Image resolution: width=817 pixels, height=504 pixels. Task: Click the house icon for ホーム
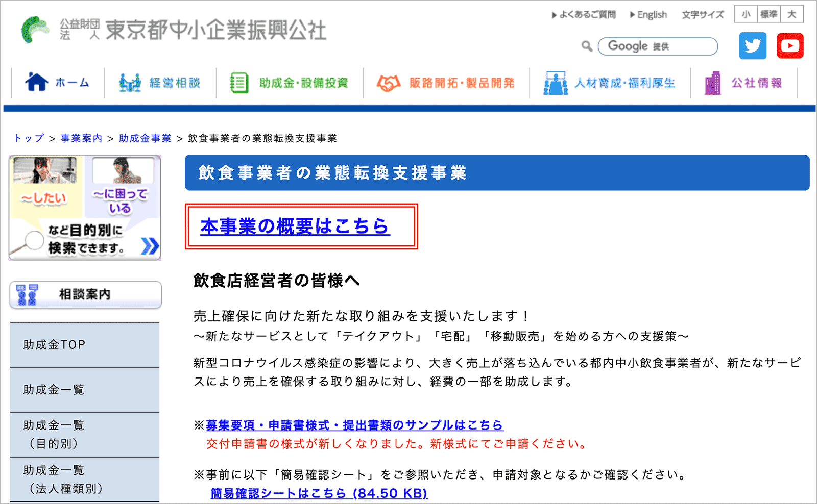36,82
